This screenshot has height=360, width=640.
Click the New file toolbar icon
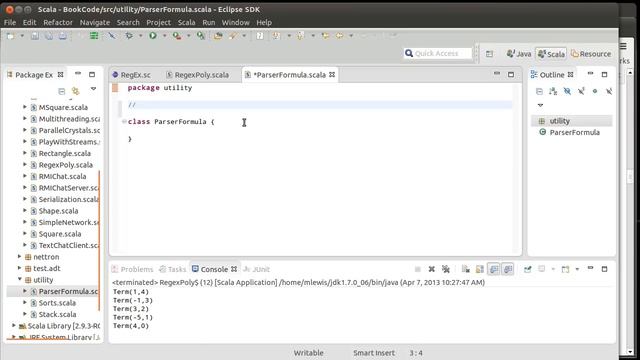click(x=11, y=36)
